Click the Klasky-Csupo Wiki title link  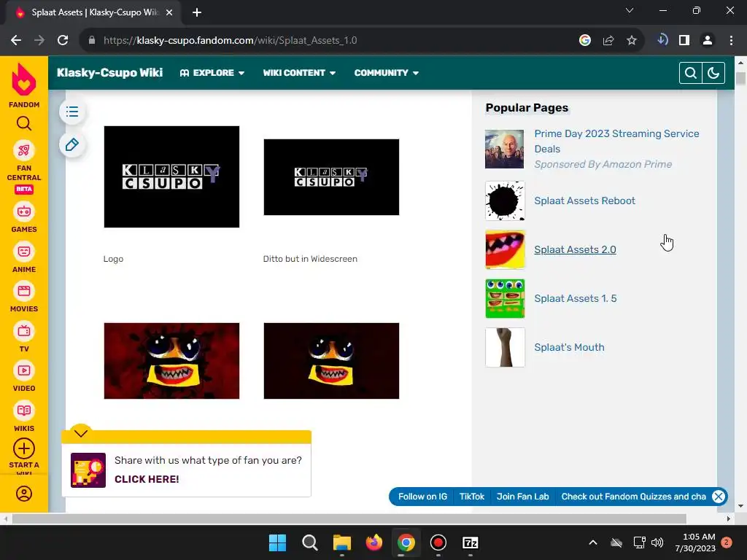(109, 73)
